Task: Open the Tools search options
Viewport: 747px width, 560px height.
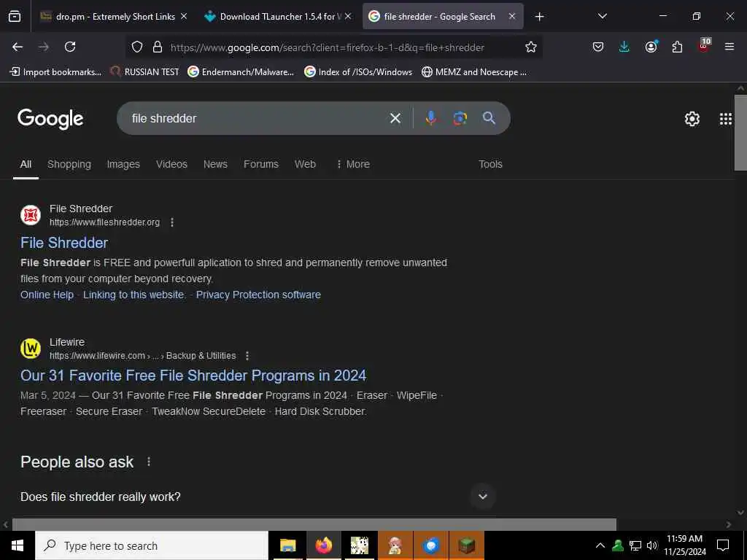Action: click(x=490, y=164)
